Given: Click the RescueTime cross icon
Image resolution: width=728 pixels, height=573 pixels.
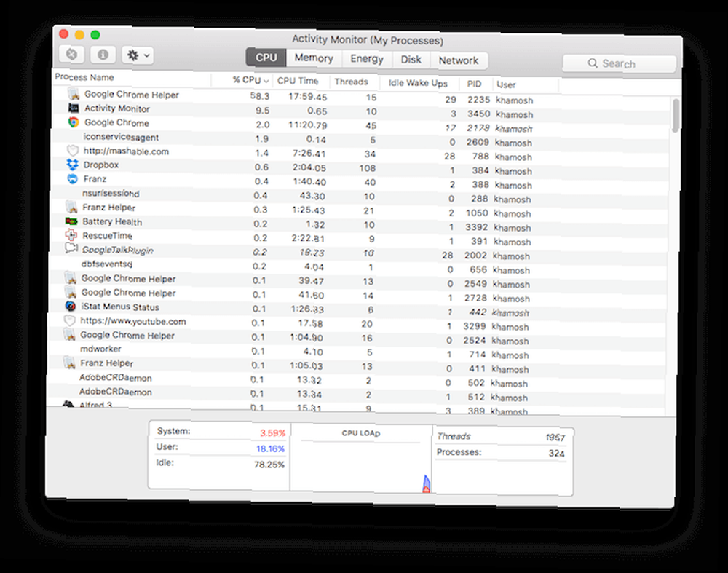Looking at the screenshot, I should pyautogui.click(x=71, y=235).
